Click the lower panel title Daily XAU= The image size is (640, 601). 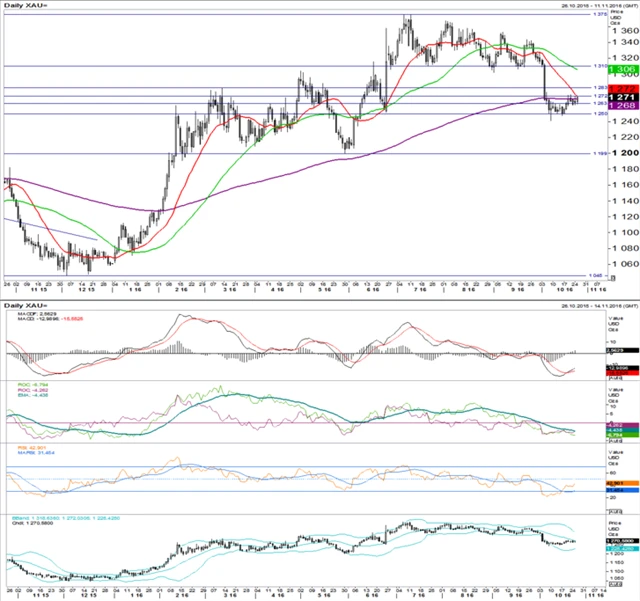(x=22, y=303)
